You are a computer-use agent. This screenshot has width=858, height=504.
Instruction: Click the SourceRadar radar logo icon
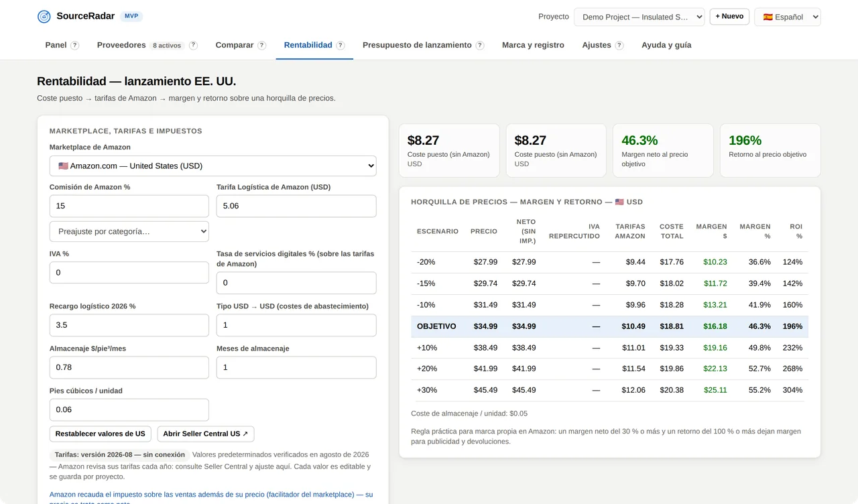tap(44, 17)
